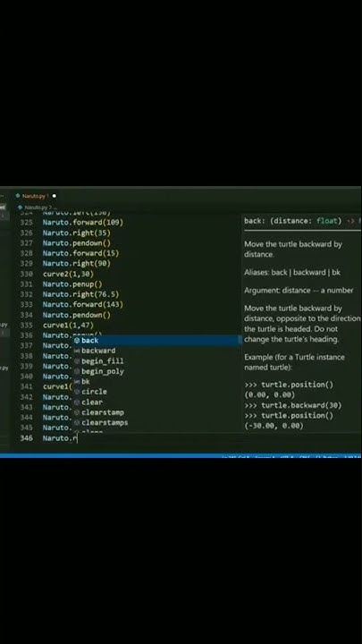
Task: Click 'Naruto.pendown()' on line 327
Action: pos(76,243)
